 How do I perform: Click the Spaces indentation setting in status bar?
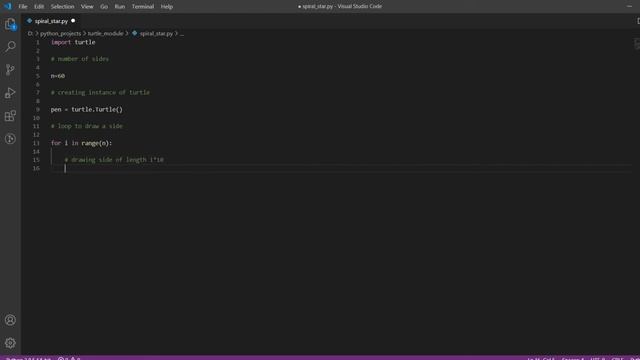pos(573,358)
